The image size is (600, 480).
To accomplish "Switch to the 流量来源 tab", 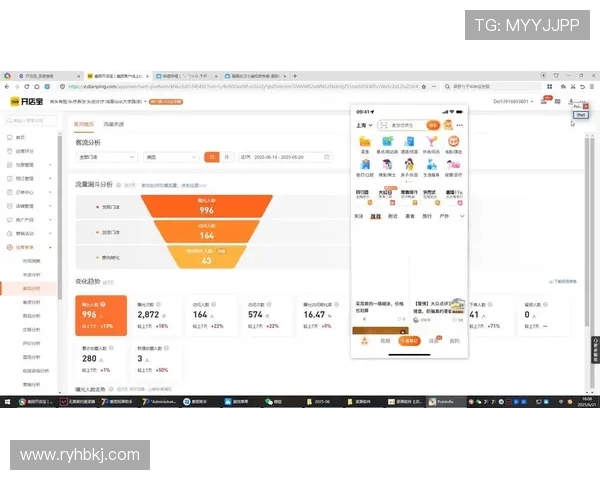I will click(113, 124).
